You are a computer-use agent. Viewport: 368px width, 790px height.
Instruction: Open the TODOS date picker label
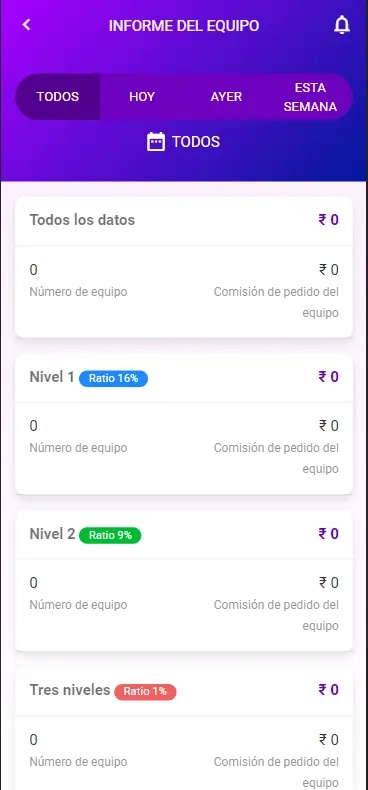[196, 142]
